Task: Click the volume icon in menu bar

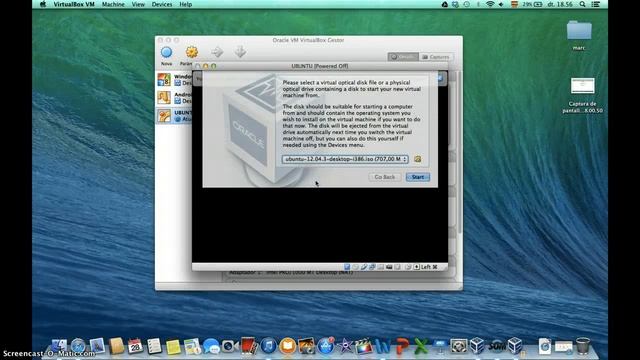Action: [501, 4]
